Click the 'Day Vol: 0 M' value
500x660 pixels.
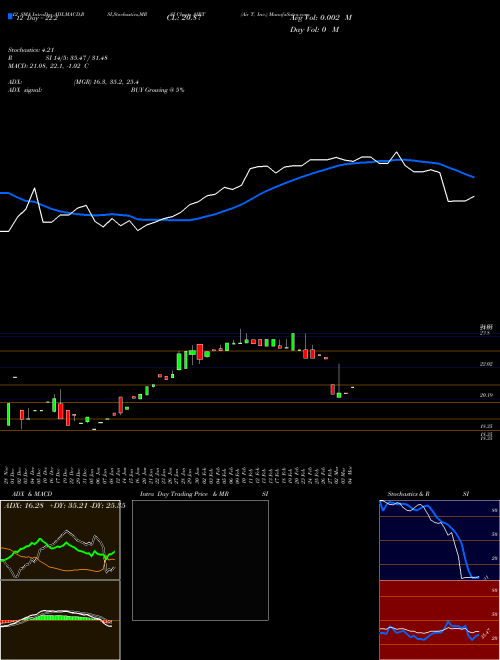314,30
